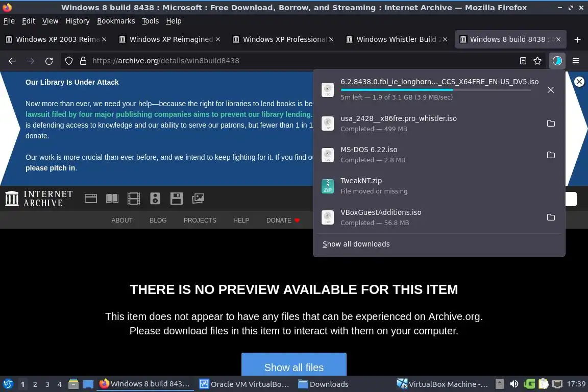Close the Windows XP Professional tab
This screenshot has width=588, height=392.
[x=331, y=39]
